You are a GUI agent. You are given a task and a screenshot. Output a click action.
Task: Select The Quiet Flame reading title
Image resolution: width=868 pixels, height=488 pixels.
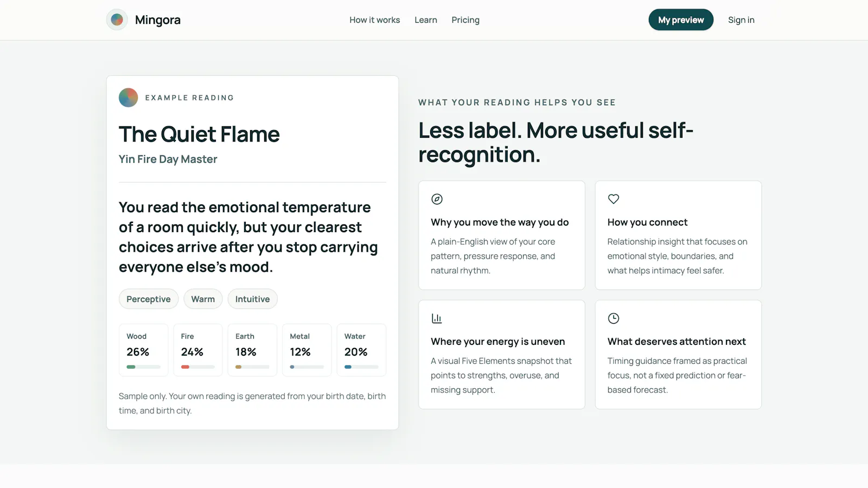tap(199, 134)
